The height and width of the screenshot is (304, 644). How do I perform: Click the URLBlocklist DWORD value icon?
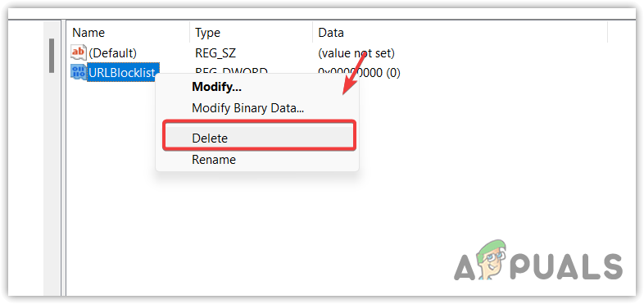[x=79, y=73]
